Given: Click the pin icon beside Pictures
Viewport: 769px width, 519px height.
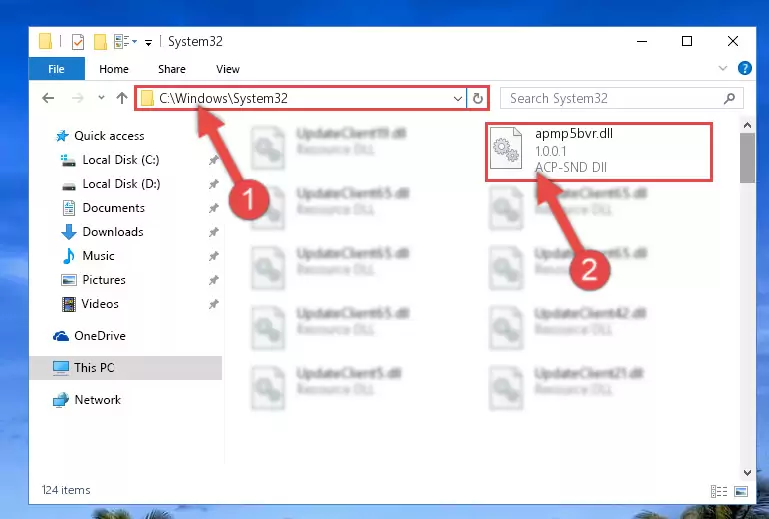Looking at the screenshot, I should click(x=213, y=280).
